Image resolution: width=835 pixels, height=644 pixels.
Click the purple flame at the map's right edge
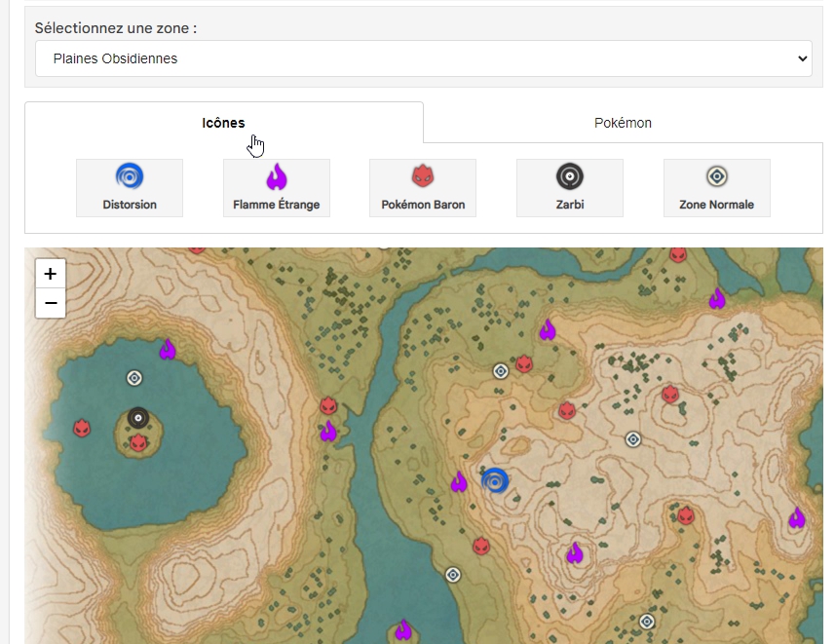click(797, 517)
